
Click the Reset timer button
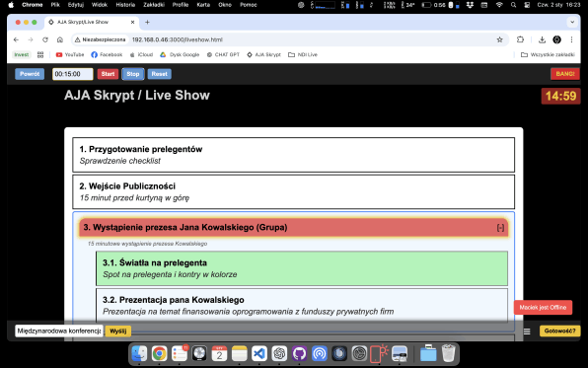[x=160, y=74]
